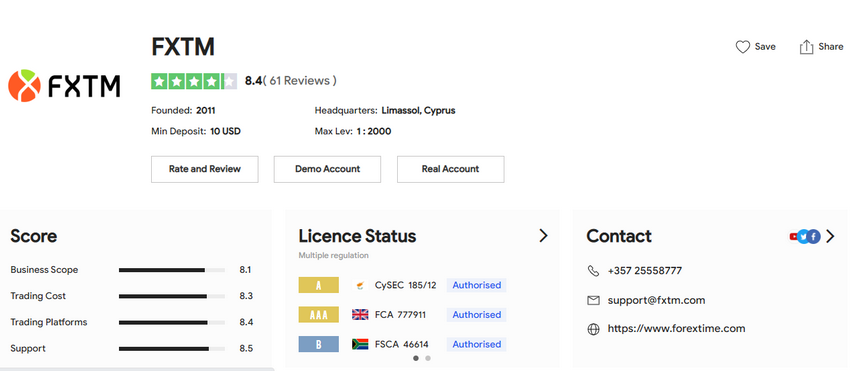Click the Limassol, Cyprus headquarters text

418,111
